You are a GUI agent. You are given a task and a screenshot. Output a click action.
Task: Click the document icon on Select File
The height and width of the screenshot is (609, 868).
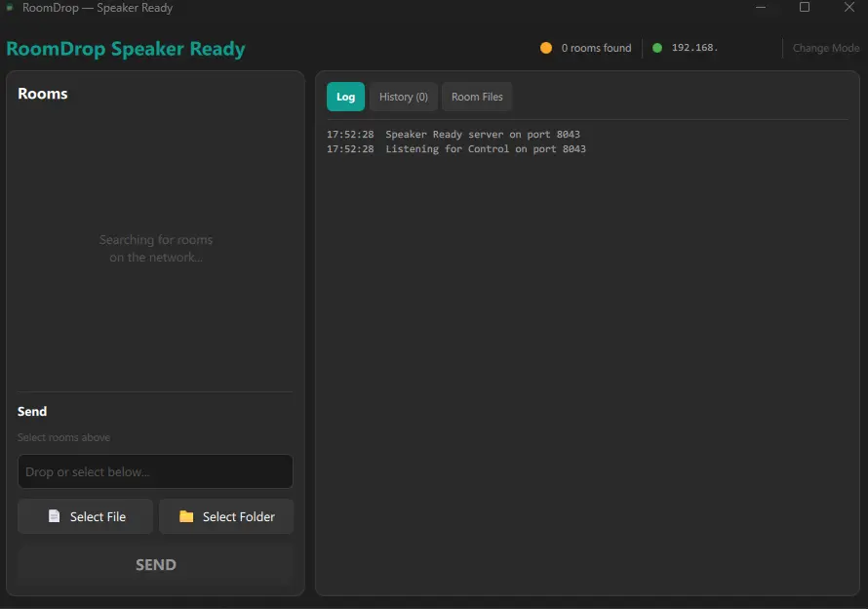point(54,516)
